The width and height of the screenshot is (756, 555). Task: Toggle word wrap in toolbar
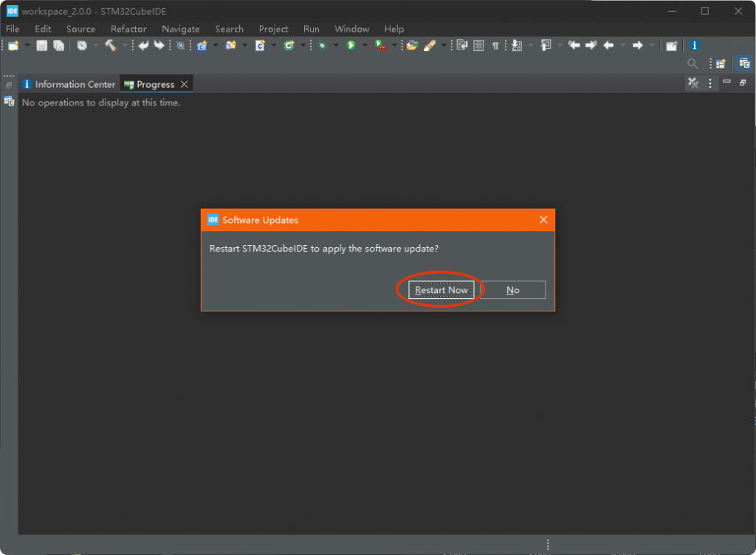[462, 46]
